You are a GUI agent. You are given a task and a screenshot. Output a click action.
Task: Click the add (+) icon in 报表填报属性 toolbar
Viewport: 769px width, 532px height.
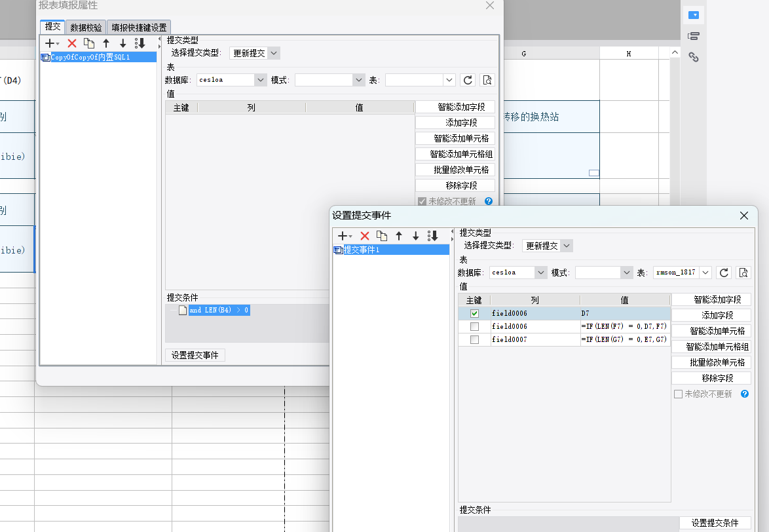(x=50, y=43)
